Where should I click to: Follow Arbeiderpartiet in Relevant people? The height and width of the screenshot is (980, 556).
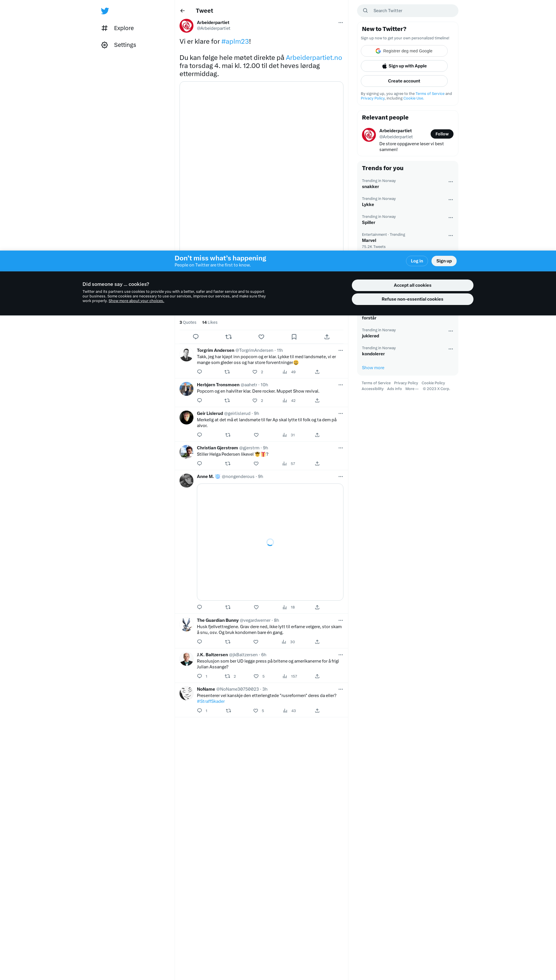442,134
